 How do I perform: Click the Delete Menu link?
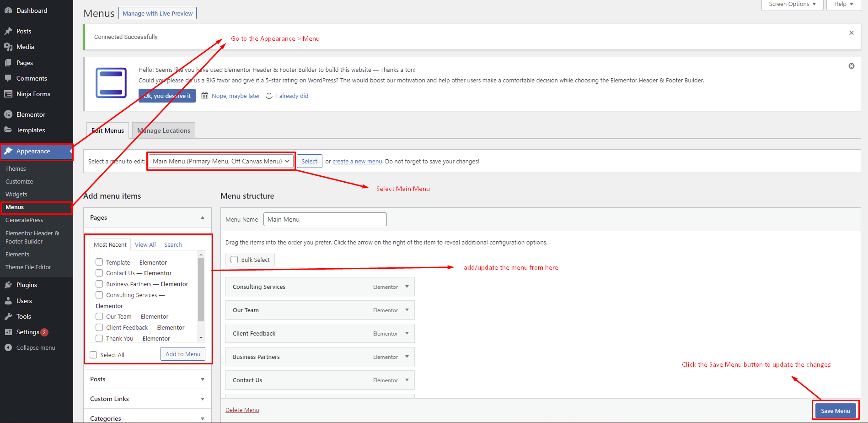(242, 410)
